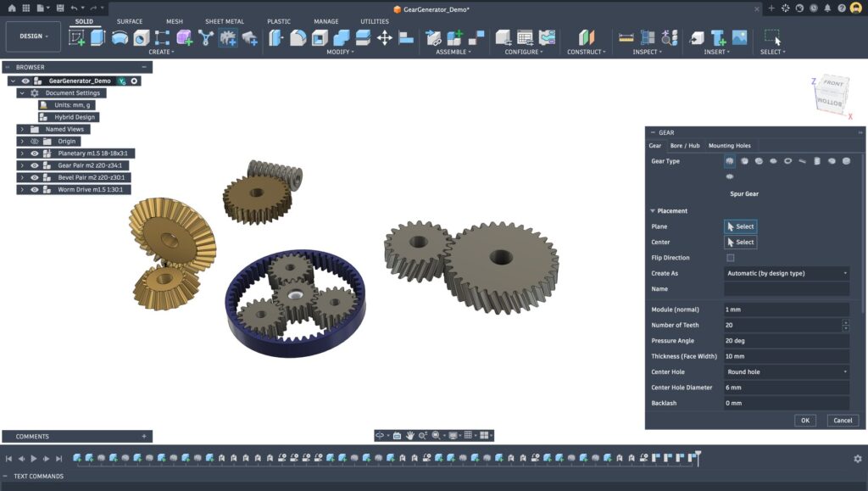
Task: Click the Select window selection icon
Action: tap(772, 37)
